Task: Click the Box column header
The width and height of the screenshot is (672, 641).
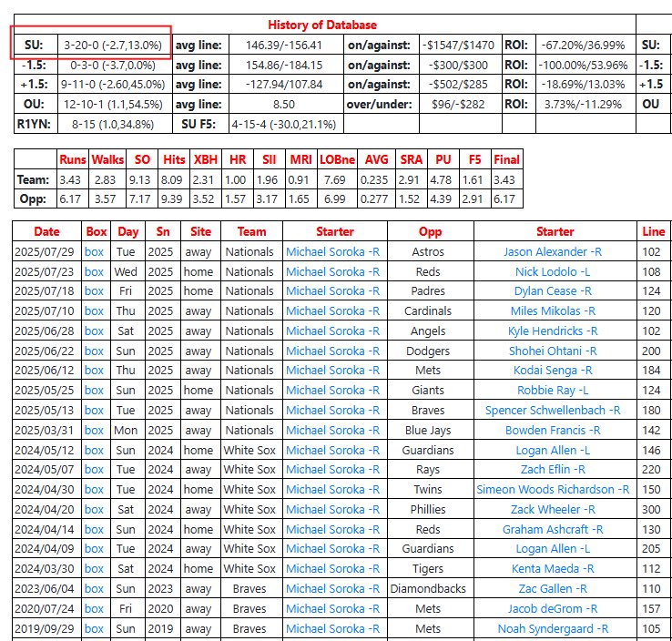Action: (x=96, y=231)
